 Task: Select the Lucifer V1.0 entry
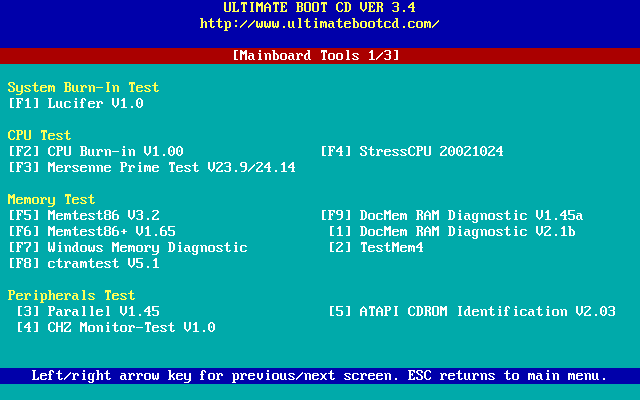point(76,103)
